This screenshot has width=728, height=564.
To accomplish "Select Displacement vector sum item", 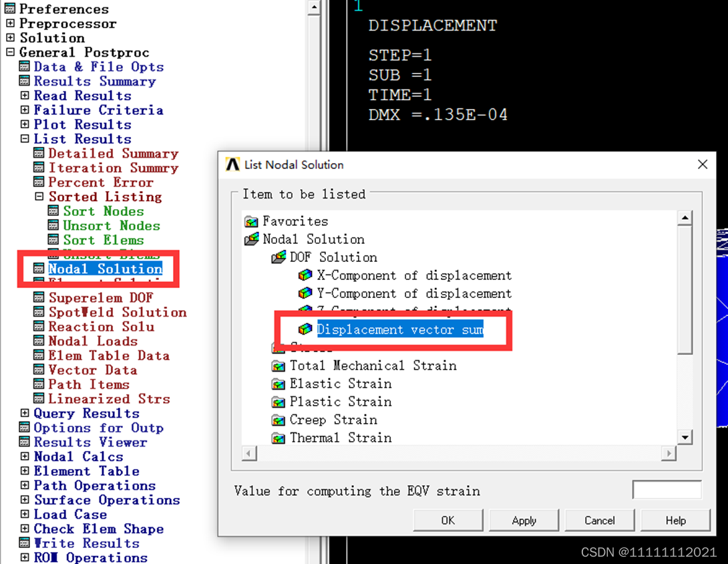I will click(x=399, y=329).
